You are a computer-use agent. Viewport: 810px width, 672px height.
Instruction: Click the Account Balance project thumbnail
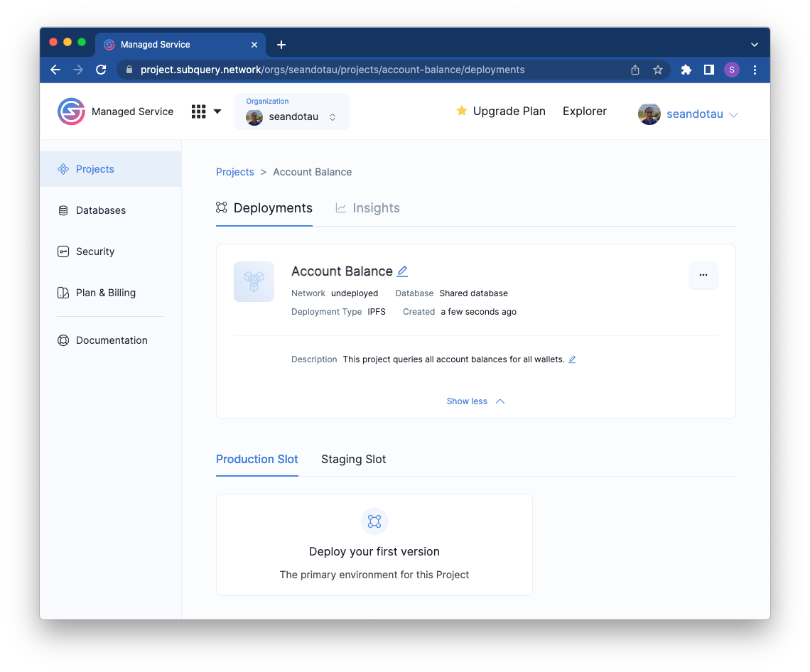click(254, 281)
